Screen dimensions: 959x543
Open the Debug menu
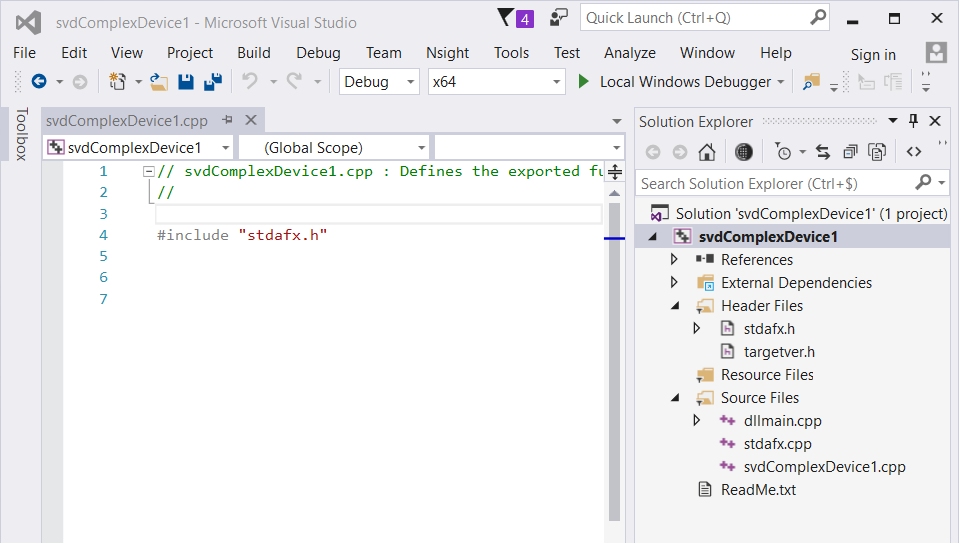[318, 53]
